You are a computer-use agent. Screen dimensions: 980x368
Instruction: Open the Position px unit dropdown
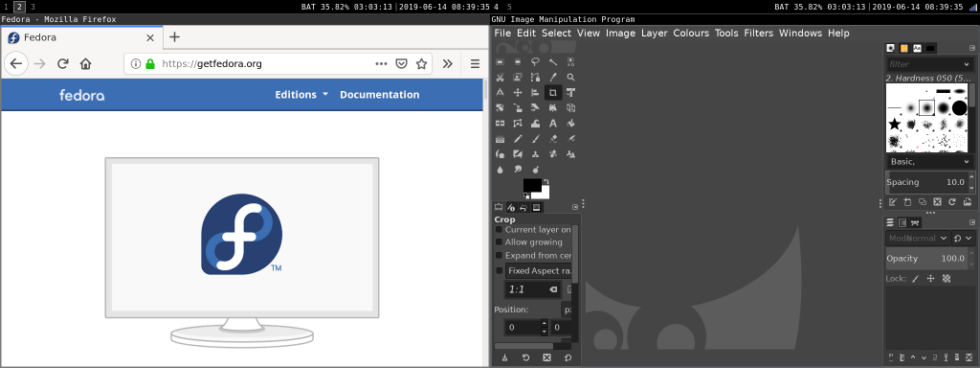[567, 310]
